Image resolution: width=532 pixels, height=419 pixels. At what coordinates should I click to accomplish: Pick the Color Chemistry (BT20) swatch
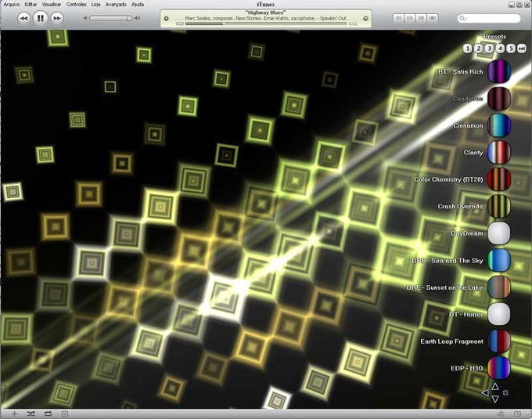(499, 179)
